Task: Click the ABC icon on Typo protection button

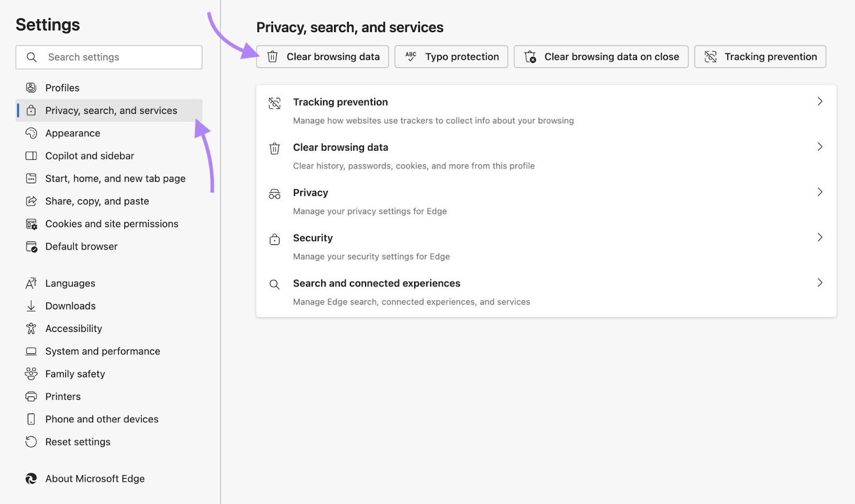Action: coord(410,56)
